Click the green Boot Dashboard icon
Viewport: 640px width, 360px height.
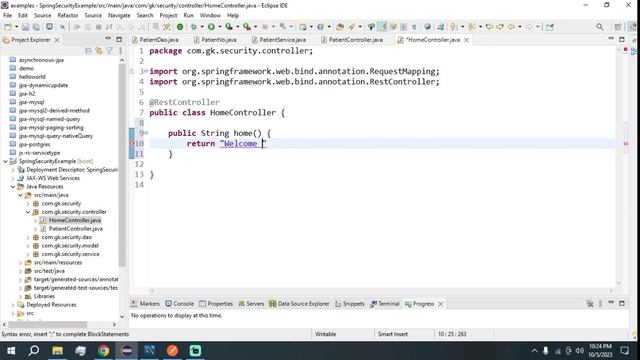click(x=180, y=27)
